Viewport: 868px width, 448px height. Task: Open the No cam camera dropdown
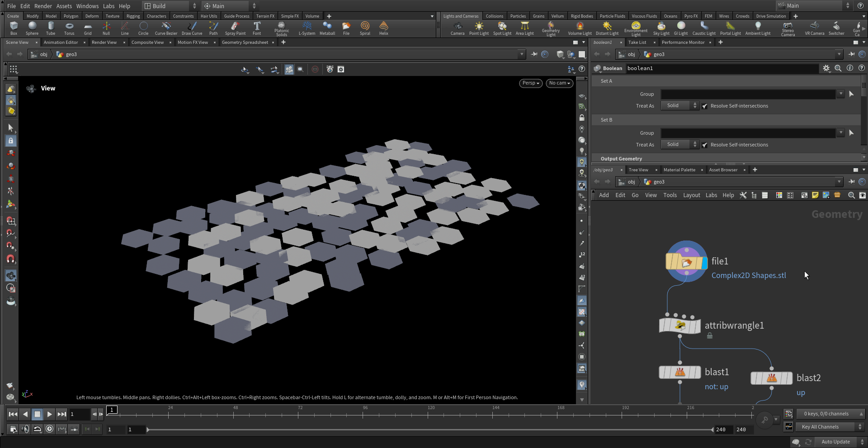click(x=559, y=83)
